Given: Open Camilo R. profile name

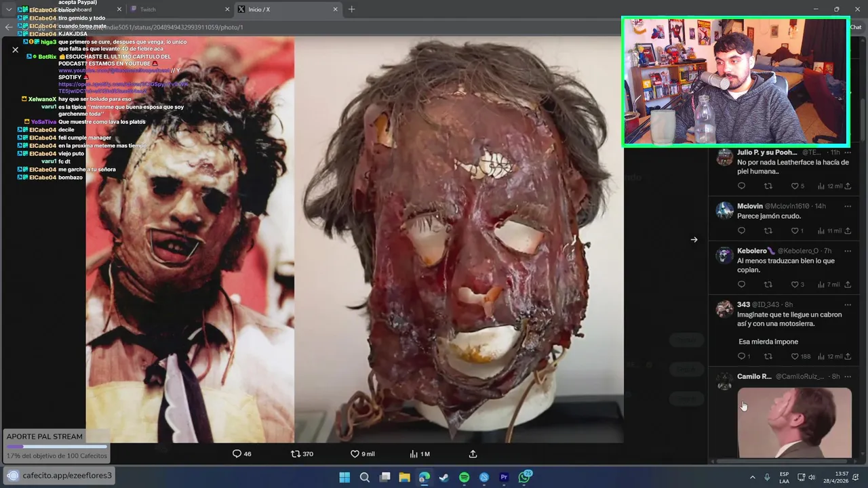Looking at the screenshot, I should 754,376.
